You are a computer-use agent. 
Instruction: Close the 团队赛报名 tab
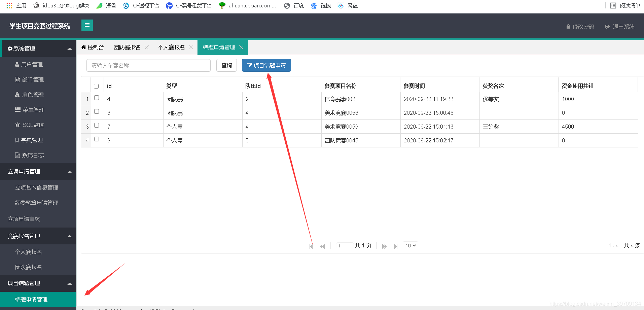coord(147,47)
